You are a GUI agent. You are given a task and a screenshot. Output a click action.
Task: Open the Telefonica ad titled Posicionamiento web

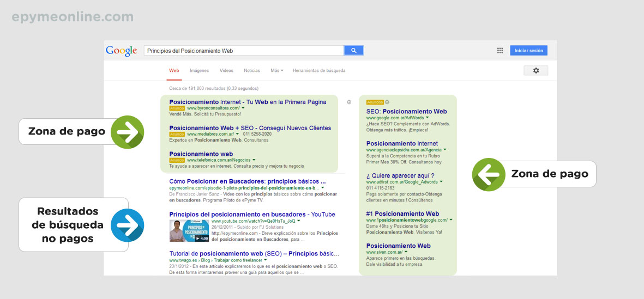point(201,154)
